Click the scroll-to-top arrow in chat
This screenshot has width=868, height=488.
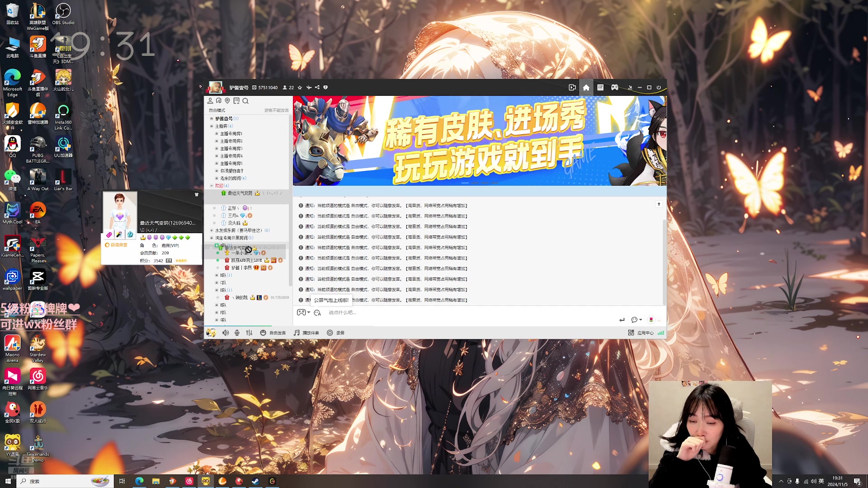click(x=659, y=204)
